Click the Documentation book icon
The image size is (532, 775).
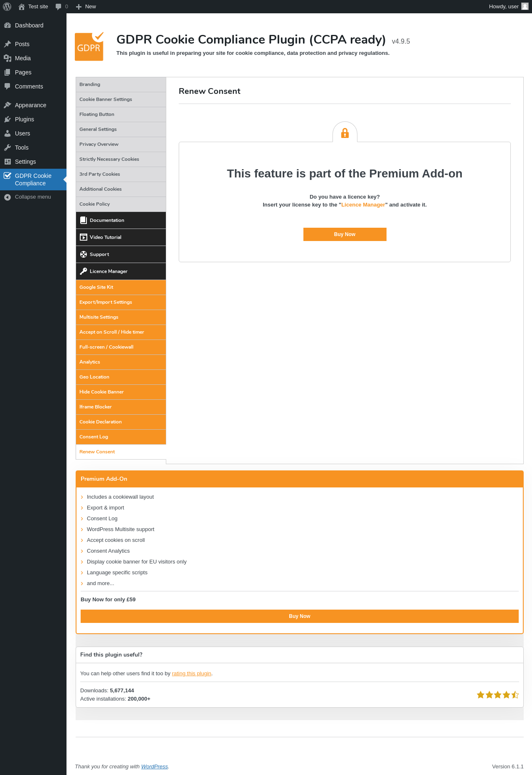tap(84, 220)
